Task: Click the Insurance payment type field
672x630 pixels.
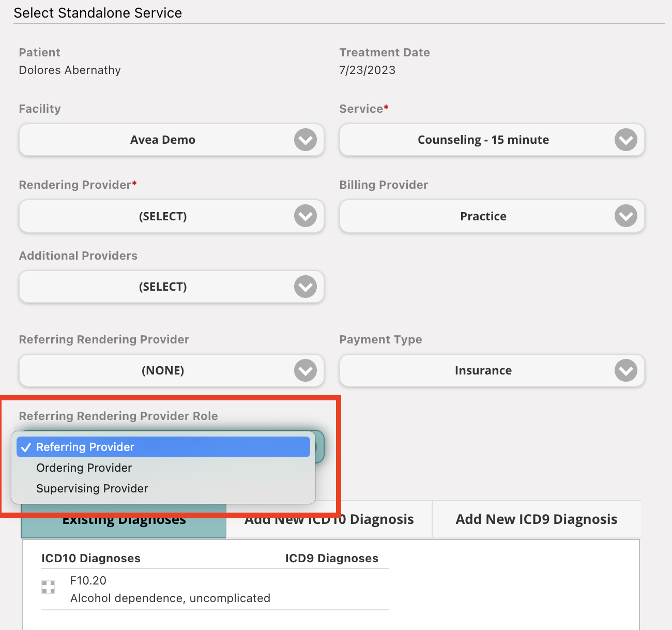Action: [x=483, y=370]
